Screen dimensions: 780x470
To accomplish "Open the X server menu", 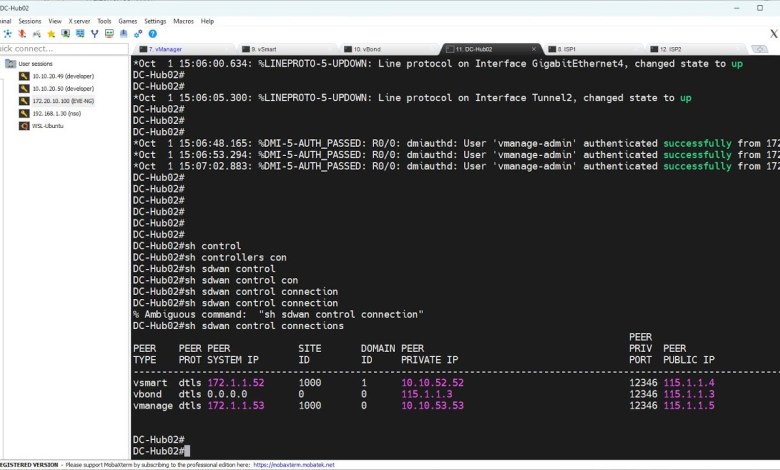I will 80,21.
